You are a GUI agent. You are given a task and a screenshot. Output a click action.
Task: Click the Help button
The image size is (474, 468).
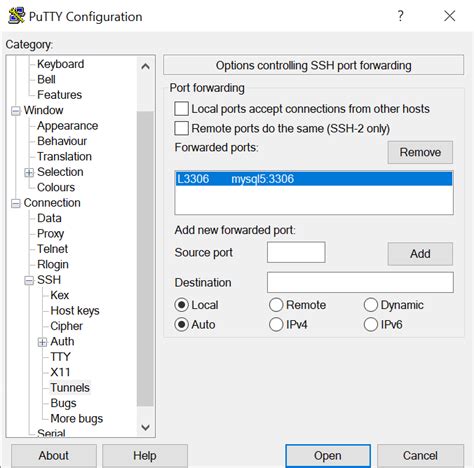[x=145, y=455]
